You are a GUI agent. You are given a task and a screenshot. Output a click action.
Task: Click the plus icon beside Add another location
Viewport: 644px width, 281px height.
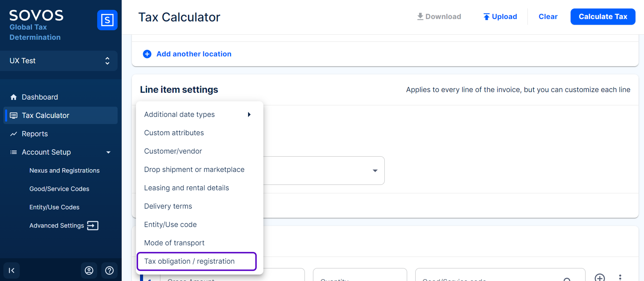[x=147, y=54]
